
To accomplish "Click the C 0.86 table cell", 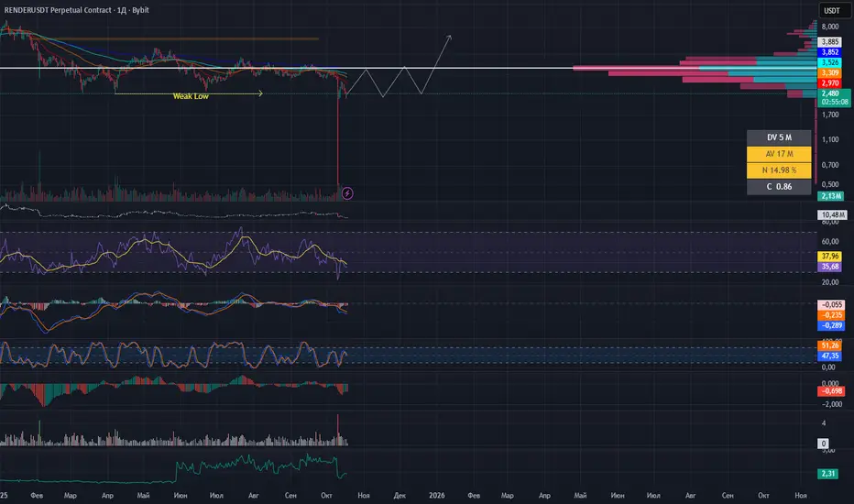I will tap(779, 186).
